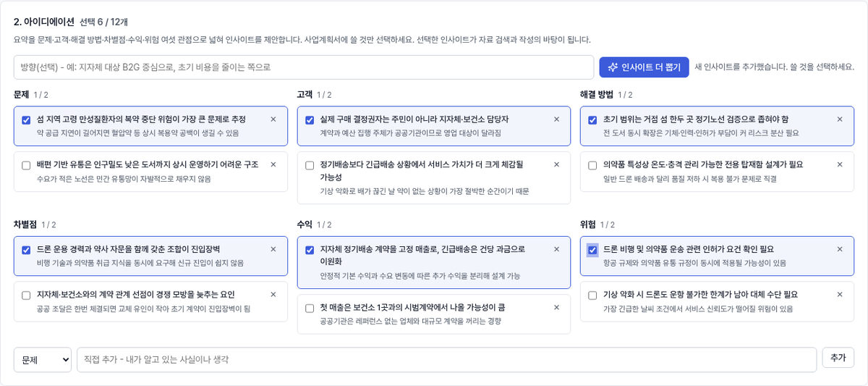The width and height of the screenshot is (868, 386).
Task: Remove the '배편 기반 유통은' insight card
Action: click(273, 164)
